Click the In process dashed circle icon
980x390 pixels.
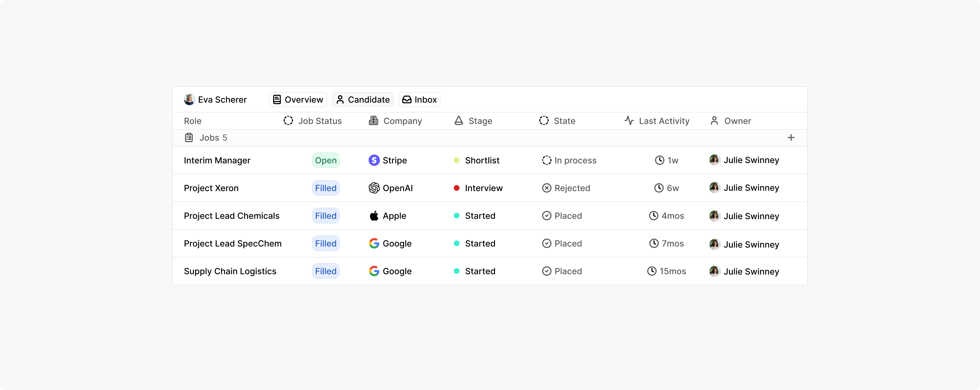(546, 160)
